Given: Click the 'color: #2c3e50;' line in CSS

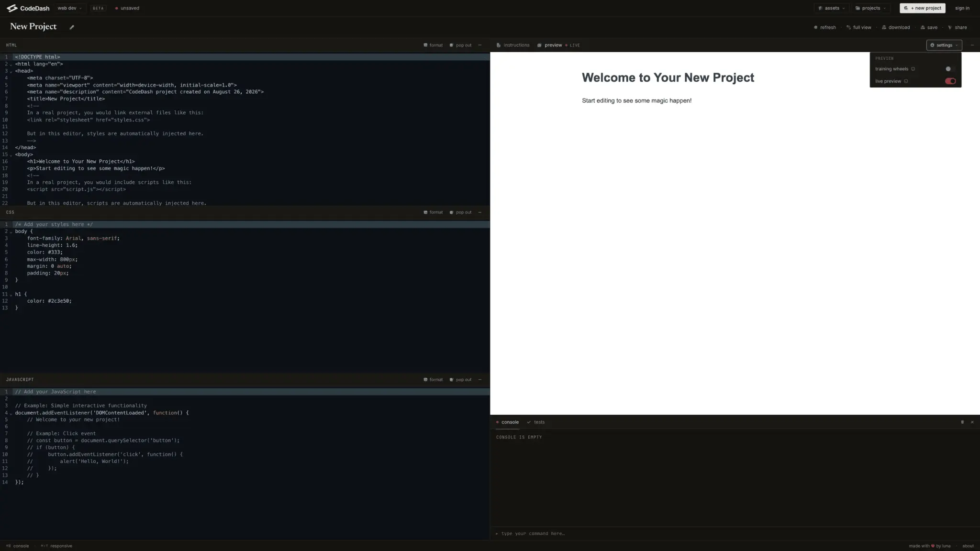Looking at the screenshot, I should click(x=49, y=301).
